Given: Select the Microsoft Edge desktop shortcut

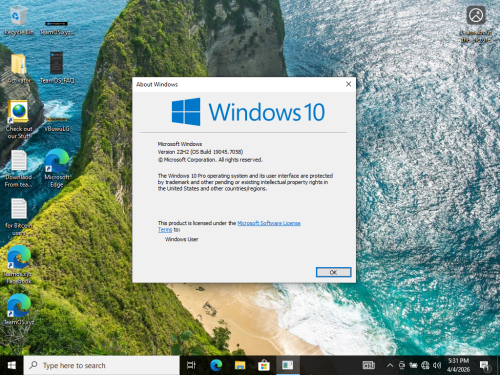Looking at the screenshot, I should 57,168.
